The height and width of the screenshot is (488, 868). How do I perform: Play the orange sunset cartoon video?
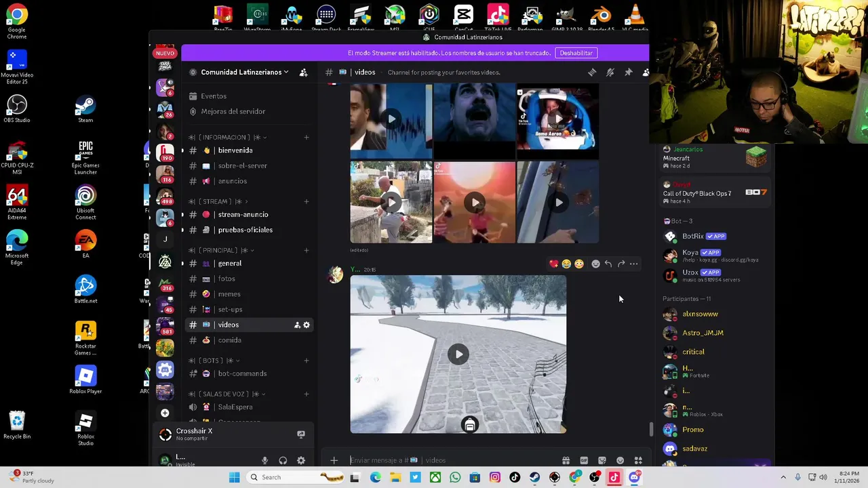pyautogui.click(x=475, y=202)
